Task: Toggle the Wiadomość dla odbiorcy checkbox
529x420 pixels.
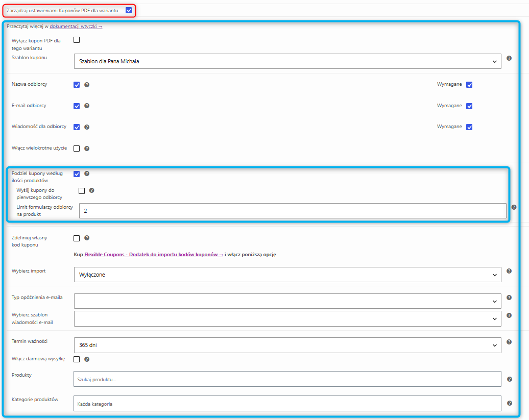Action: tap(77, 127)
